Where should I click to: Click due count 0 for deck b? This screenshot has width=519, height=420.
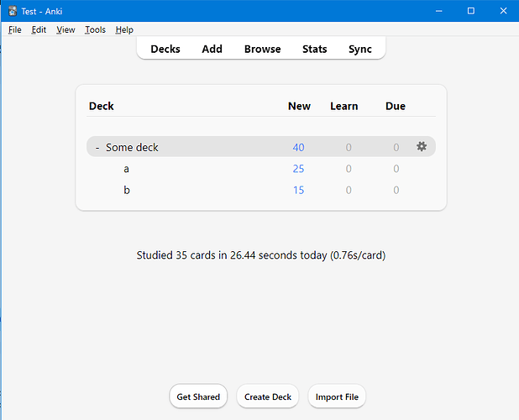(x=396, y=190)
